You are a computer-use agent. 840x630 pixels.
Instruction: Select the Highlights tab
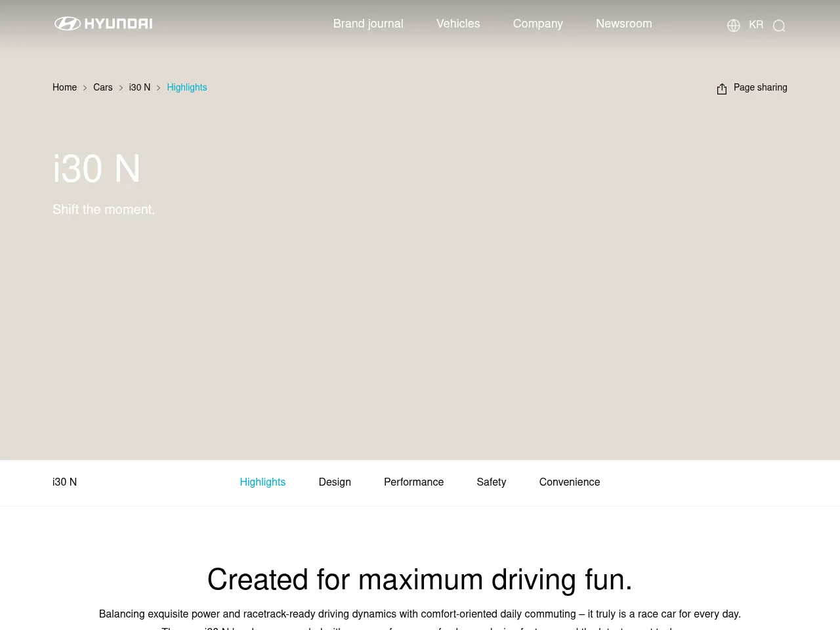tap(262, 482)
